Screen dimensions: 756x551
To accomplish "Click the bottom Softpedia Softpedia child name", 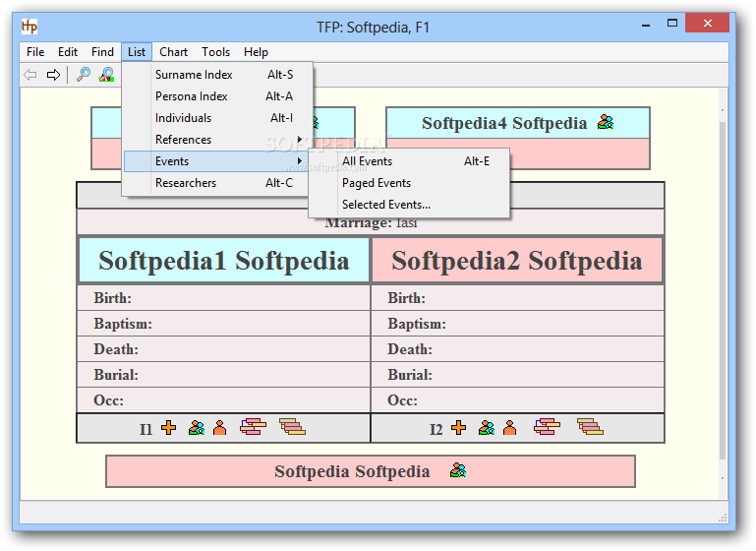I will 352,471.
